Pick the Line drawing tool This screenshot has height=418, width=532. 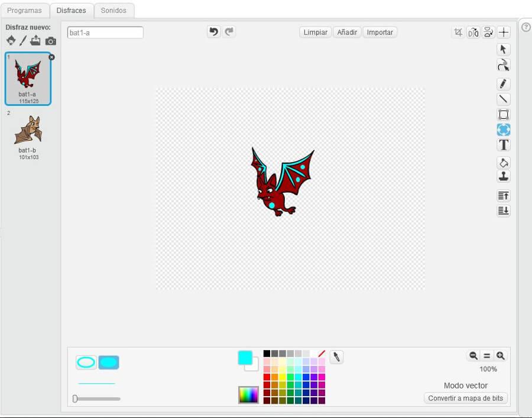point(503,99)
